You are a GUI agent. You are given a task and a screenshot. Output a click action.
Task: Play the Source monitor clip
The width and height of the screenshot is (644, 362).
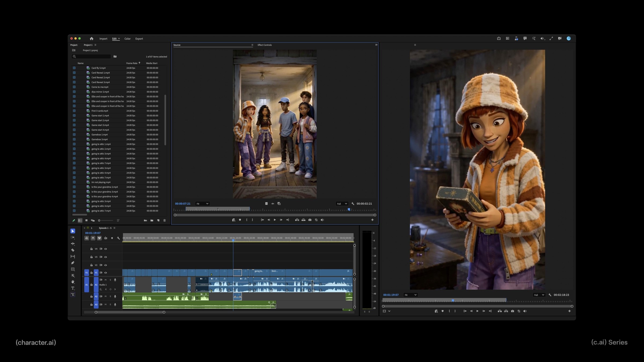[x=275, y=220]
